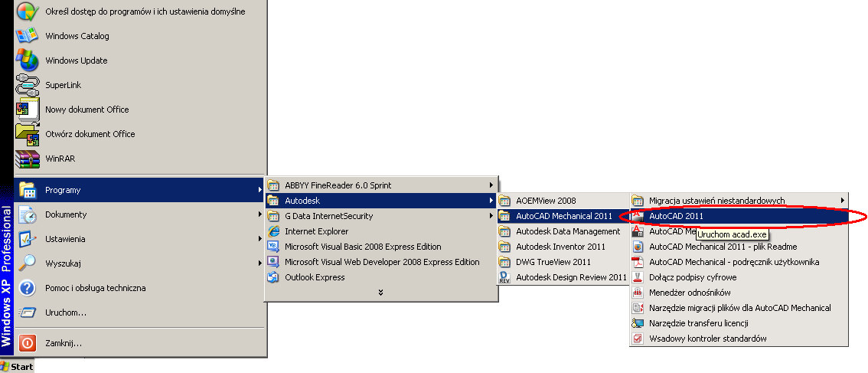Expand the ABBYY FineReader submenu arrow

491,185
